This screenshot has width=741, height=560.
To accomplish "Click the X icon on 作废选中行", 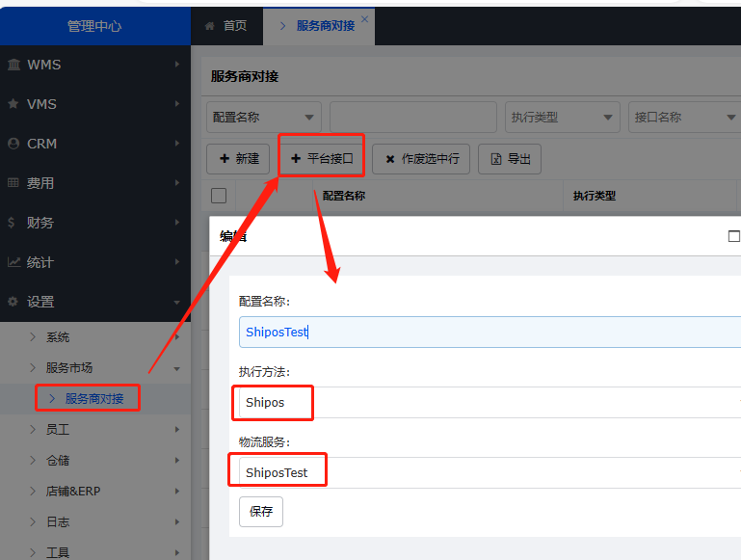I will (x=390, y=159).
